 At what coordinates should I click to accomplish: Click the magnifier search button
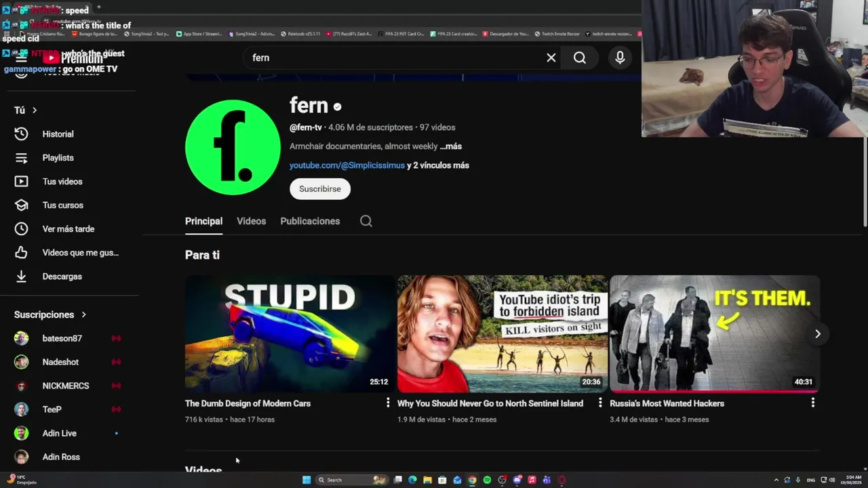[580, 58]
